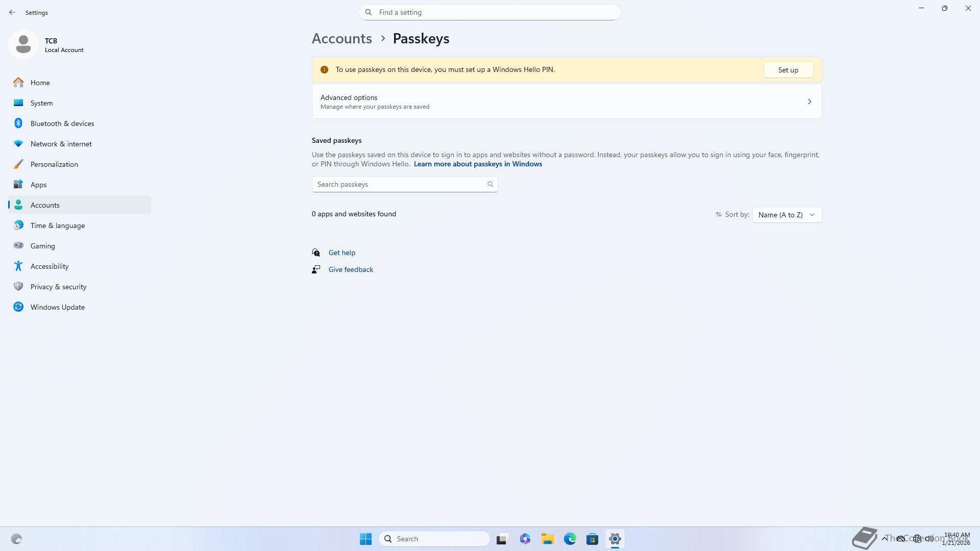Open the System settings category

tap(41, 103)
